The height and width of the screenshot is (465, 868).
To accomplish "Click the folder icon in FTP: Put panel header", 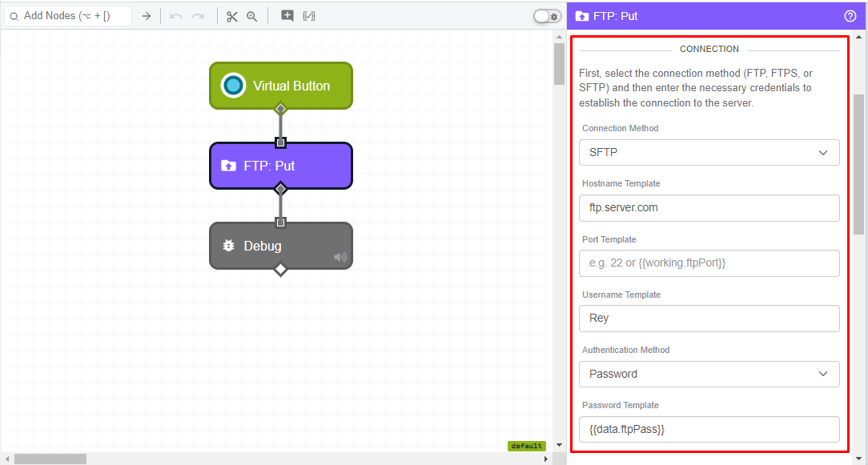I will [582, 16].
